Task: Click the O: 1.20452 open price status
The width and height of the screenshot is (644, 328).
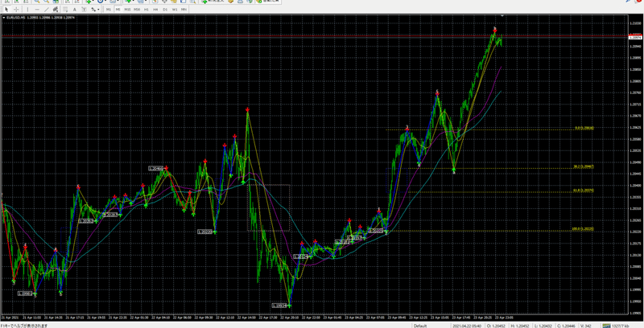Action: point(496,326)
